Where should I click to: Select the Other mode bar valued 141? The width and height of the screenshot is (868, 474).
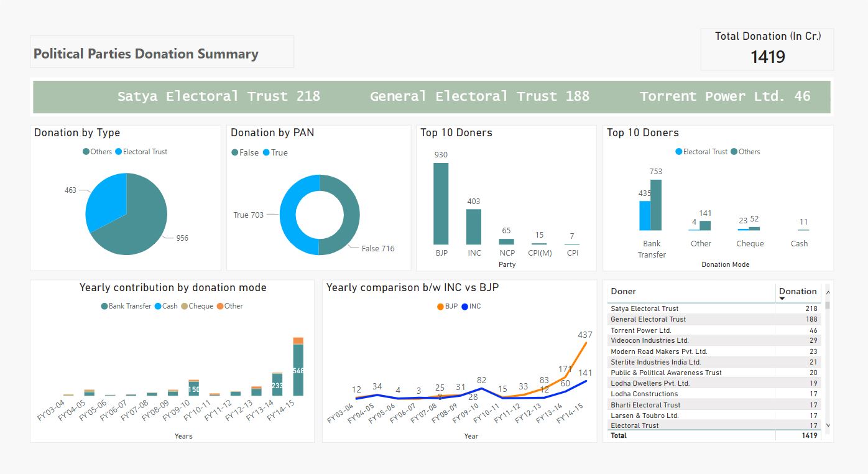click(705, 225)
